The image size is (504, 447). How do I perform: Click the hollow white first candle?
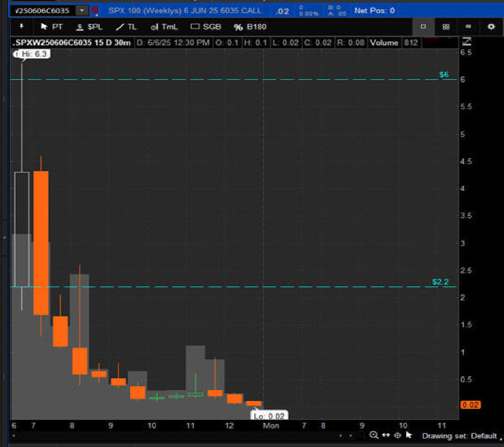pos(22,229)
